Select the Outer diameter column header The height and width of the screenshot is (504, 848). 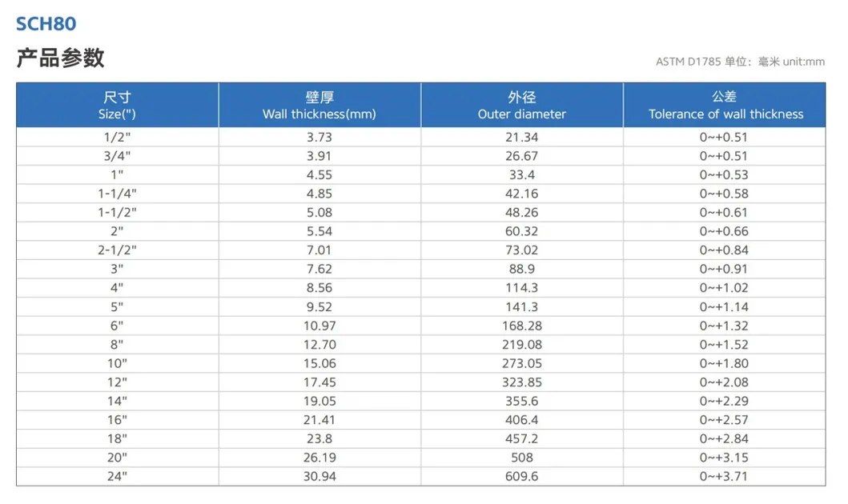pos(521,106)
